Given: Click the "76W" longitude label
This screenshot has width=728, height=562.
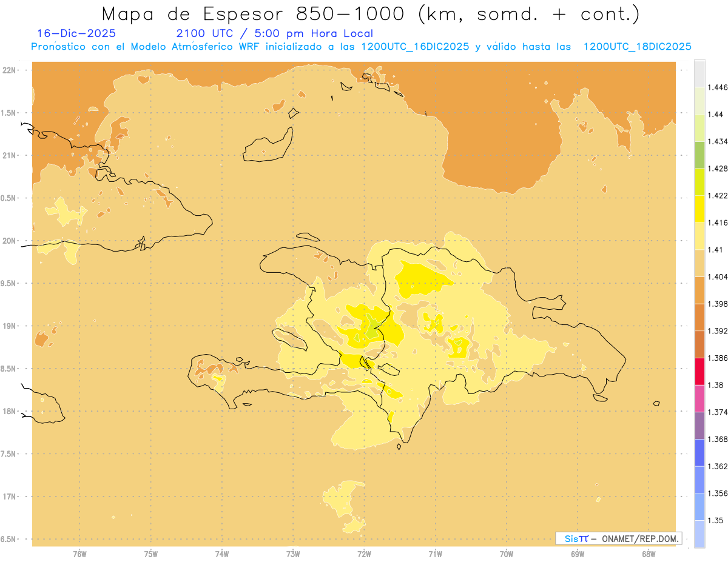Looking at the screenshot, I should tap(79, 554).
